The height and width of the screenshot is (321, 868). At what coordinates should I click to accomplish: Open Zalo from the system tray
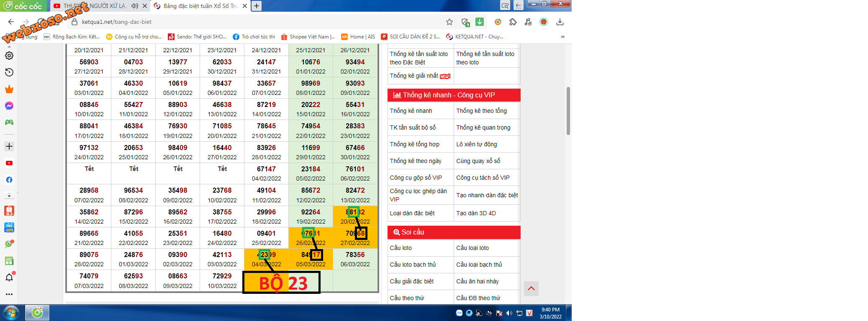click(459, 313)
